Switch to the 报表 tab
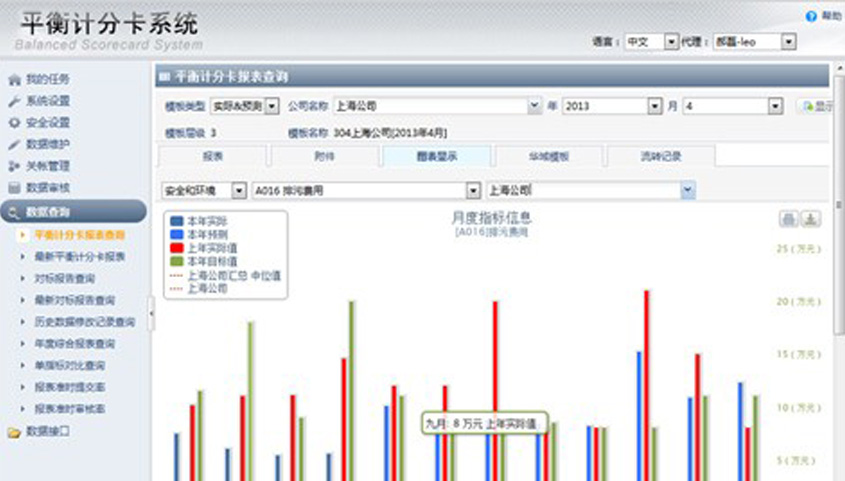 212,156
